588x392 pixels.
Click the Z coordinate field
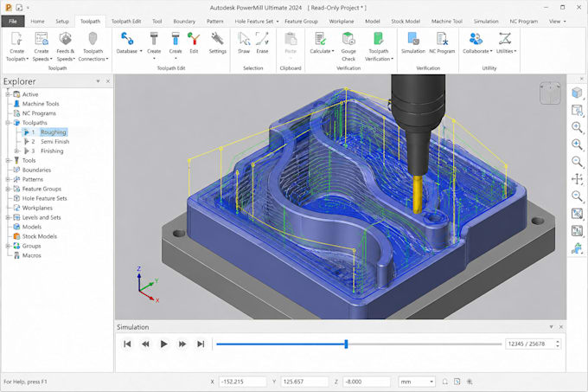(367, 382)
